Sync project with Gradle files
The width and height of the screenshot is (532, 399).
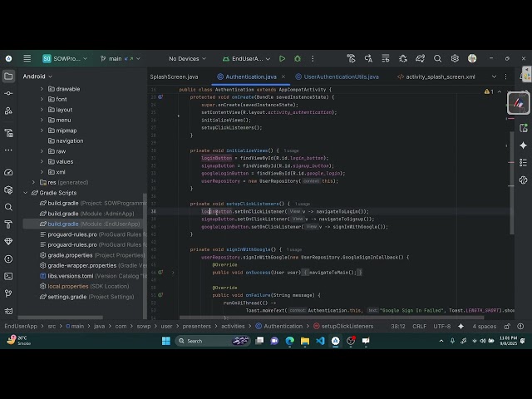(x=420, y=59)
